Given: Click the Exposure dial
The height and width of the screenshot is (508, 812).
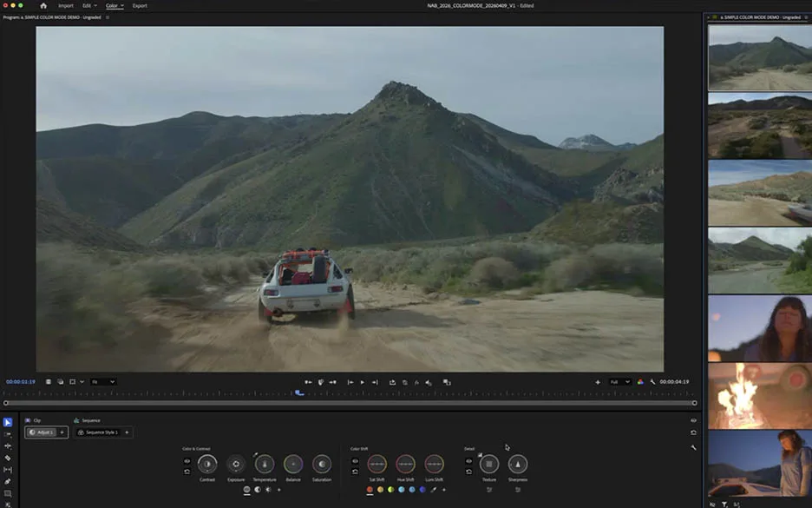Looking at the screenshot, I should (x=236, y=464).
